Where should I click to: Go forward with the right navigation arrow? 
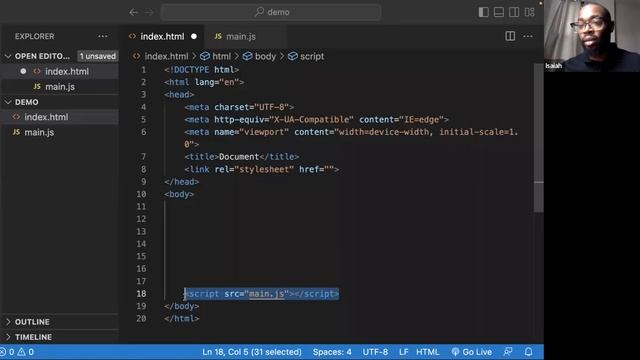click(149, 12)
